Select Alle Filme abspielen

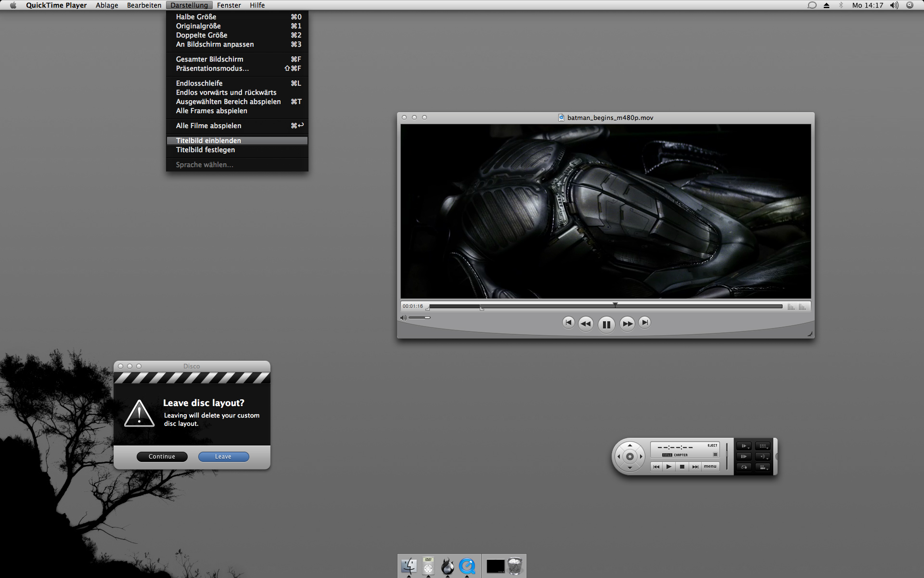click(237, 126)
